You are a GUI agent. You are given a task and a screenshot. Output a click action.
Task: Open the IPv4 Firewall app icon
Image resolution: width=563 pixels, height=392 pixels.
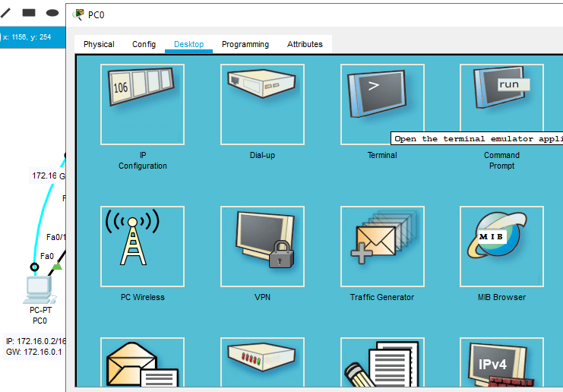[x=502, y=362]
